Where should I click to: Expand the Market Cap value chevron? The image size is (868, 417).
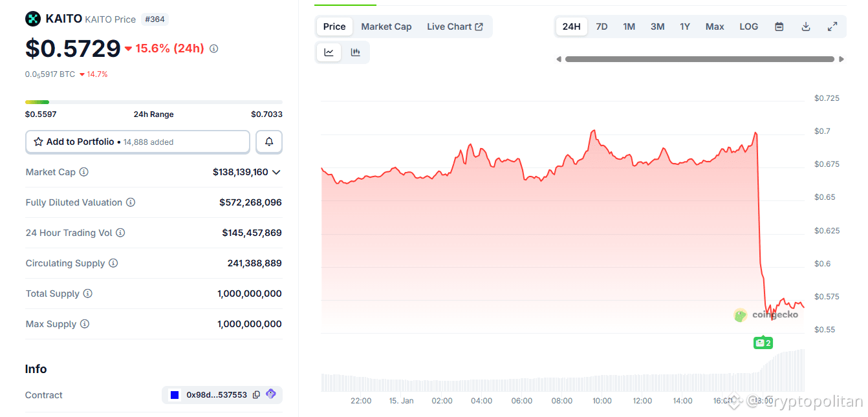[277, 172]
